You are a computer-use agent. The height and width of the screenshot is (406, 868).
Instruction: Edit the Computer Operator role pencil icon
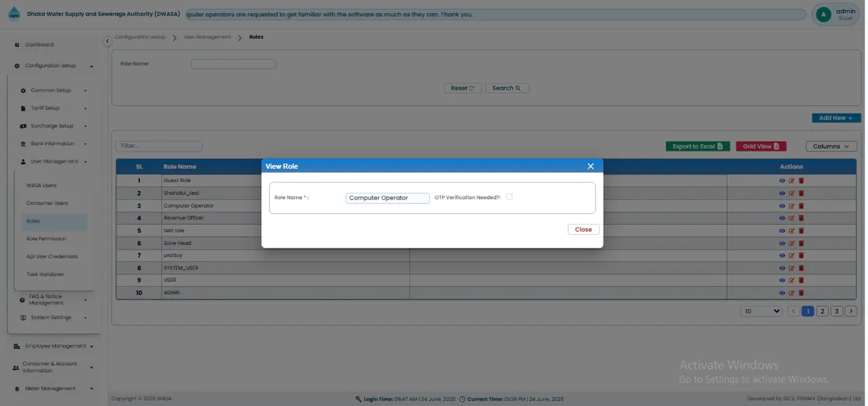tap(791, 206)
